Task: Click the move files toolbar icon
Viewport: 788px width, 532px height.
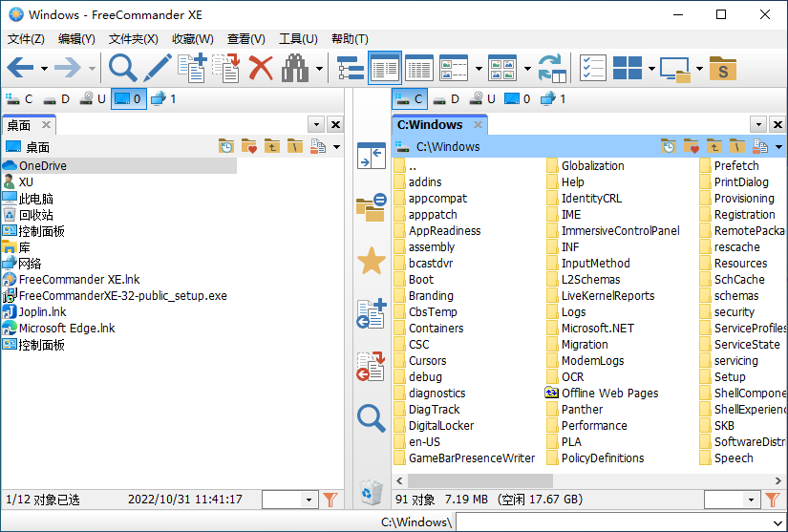Action: pyautogui.click(x=226, y=67)
